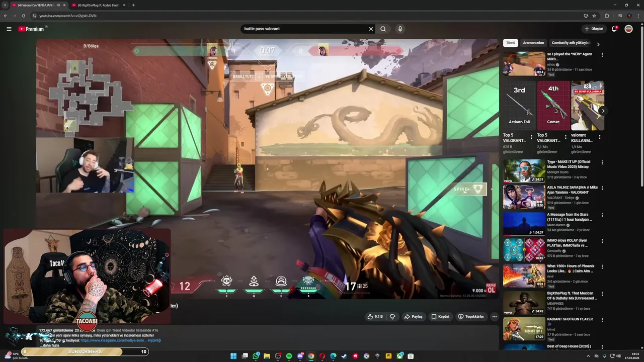Show hidden system tray icons
The image size is (644, 362).
coord(588,356)
